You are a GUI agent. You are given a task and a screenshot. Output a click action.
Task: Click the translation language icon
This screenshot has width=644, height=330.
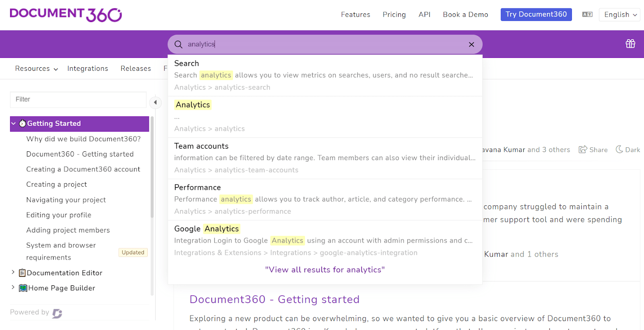pos(587,14)
